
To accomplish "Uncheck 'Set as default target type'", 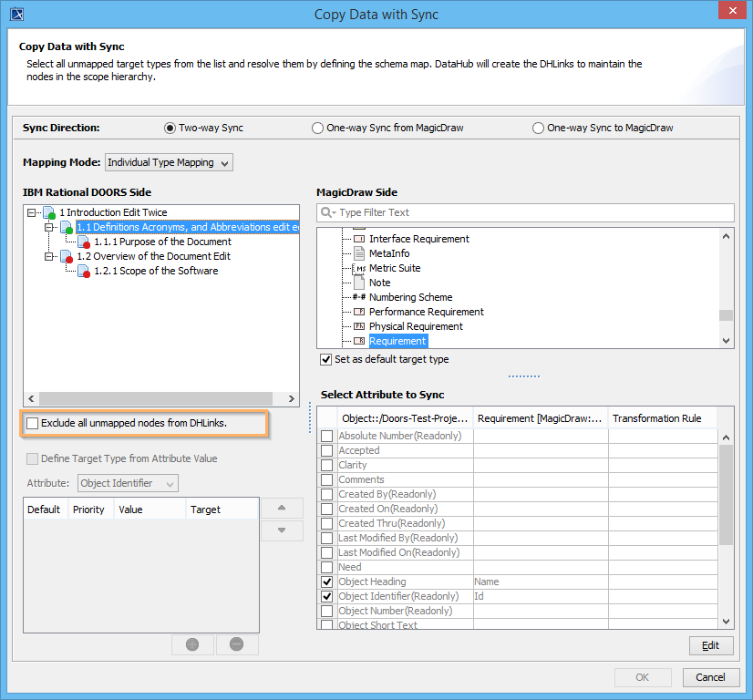I will click(326, 359).
